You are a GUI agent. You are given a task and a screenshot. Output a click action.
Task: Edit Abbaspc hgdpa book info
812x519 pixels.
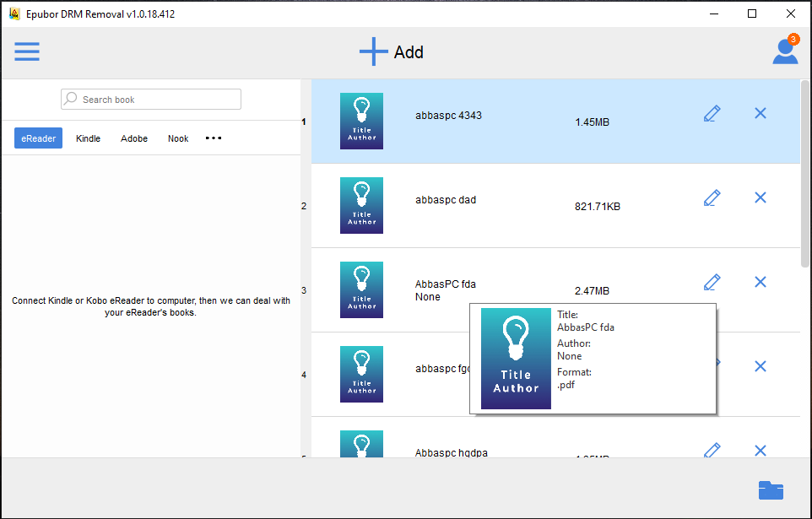712,450
